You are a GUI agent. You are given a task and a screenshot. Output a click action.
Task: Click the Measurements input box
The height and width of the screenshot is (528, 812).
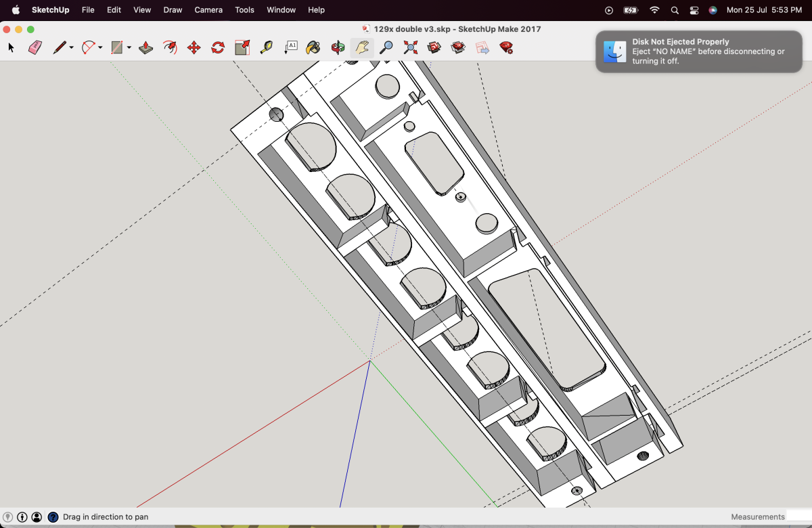pyautogui.click(x=799, y=516)
